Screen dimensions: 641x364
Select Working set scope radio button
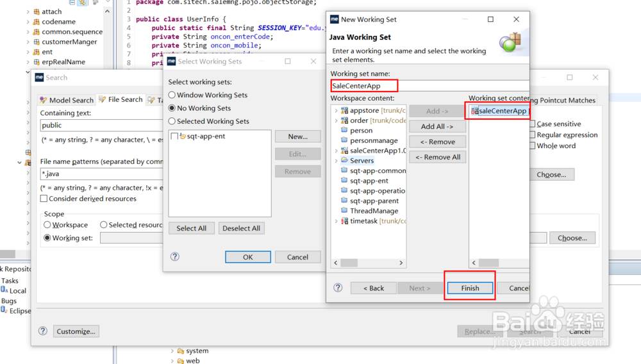[x=47, y=238]
